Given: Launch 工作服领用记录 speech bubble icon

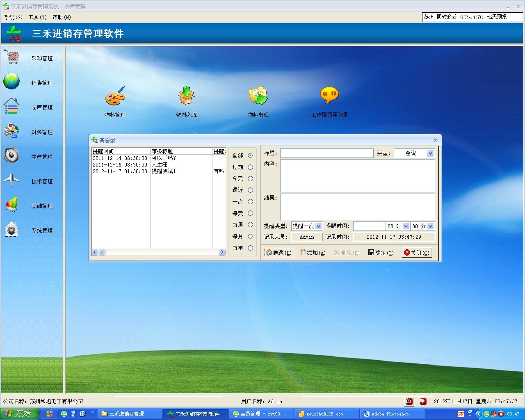Looking at the screenshot, I should coord(329,96).
